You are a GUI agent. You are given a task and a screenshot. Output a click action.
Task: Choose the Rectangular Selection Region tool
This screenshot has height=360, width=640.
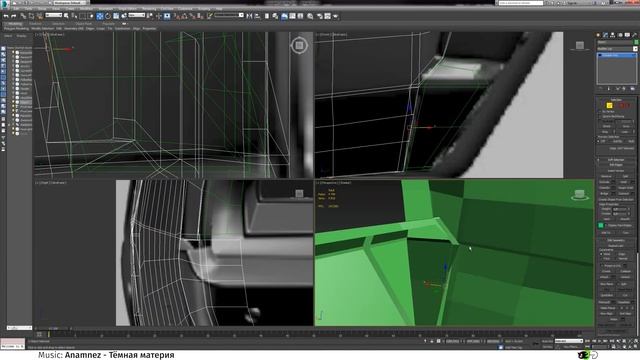tap(82, 16)
